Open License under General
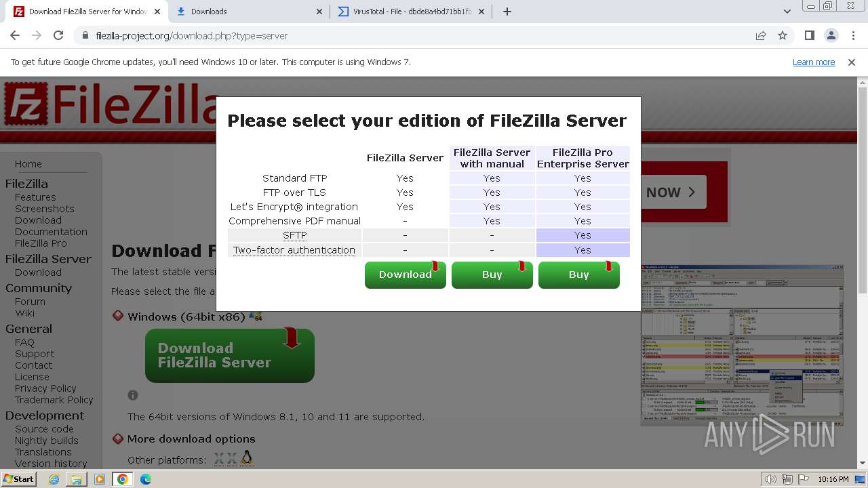Image resolution: width=868 pixels, height=488 pixels. [32, 377]
